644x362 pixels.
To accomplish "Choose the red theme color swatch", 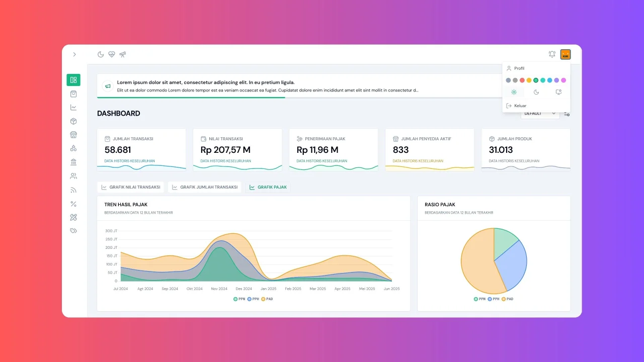I will click(x=522, y=80).
